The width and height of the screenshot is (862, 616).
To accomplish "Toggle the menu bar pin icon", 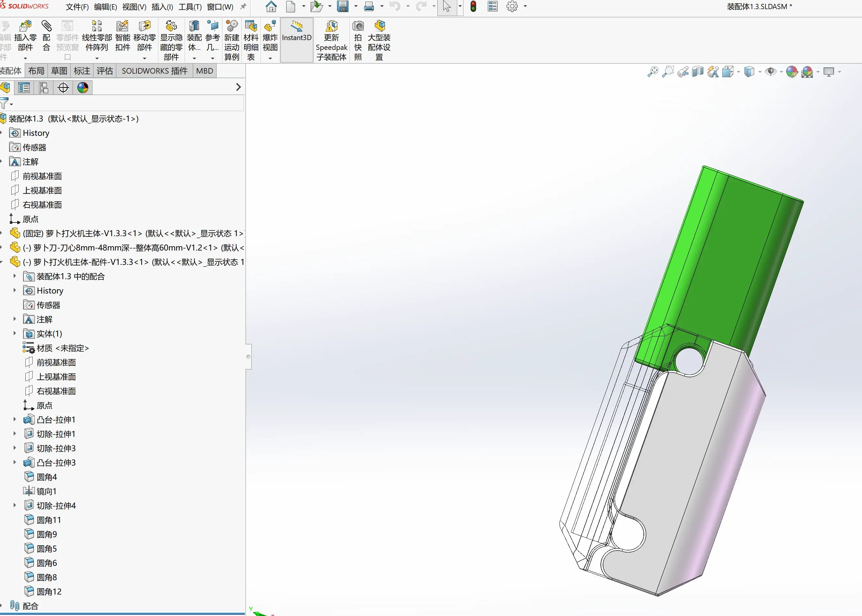I will tap(244, 7).
